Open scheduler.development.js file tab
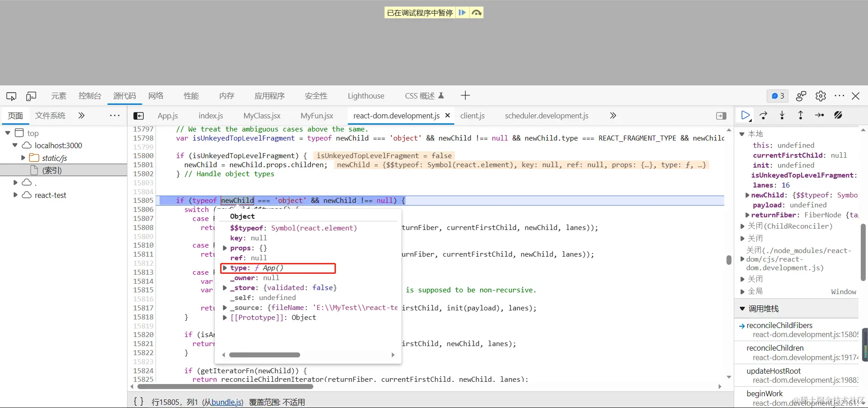 click(547, 116)
